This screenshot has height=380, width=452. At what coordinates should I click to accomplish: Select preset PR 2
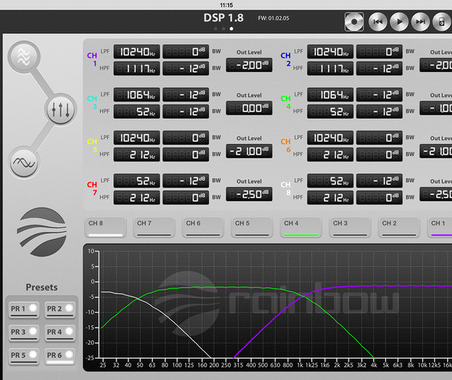tap(60, 310)
